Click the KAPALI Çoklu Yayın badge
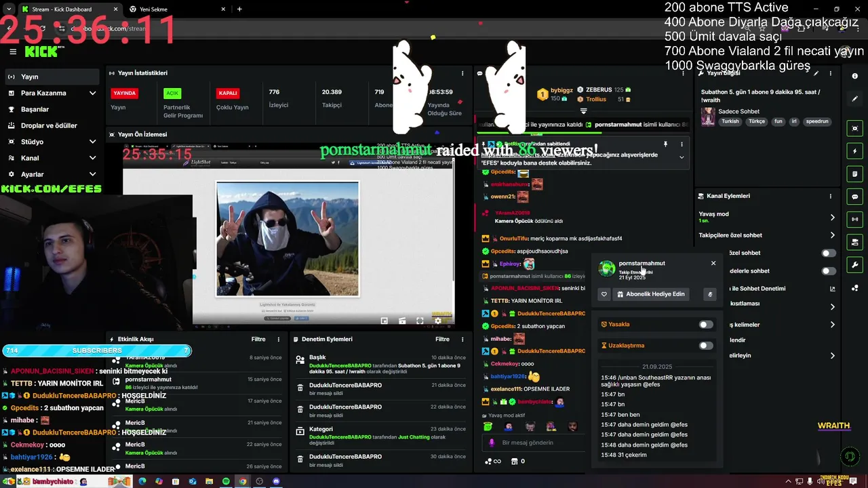 tap(228, 94)
